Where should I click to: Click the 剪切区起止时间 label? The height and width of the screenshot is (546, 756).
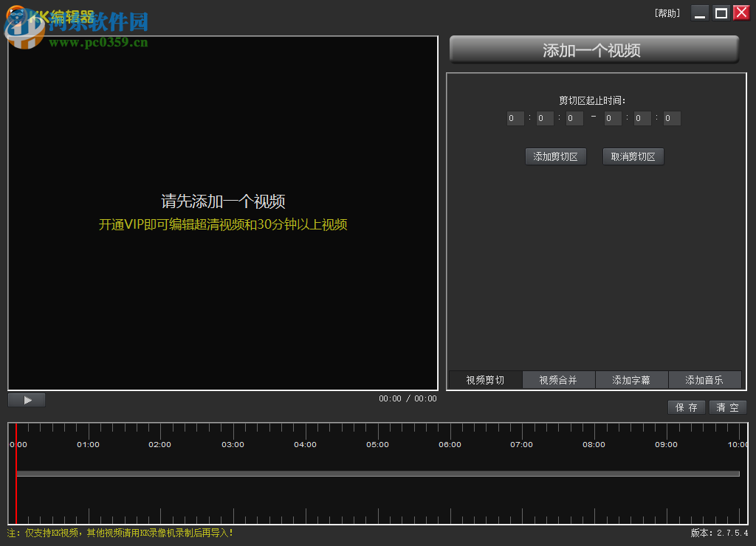tap(592, 100)
